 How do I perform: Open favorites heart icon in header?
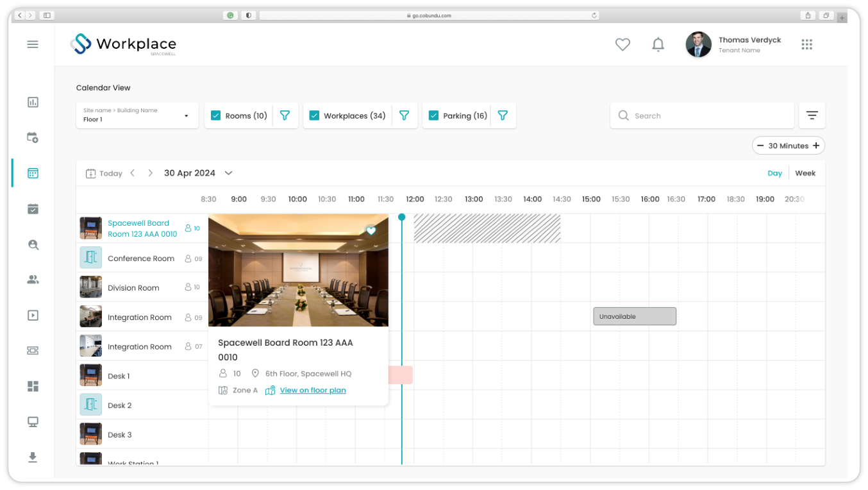click(x=622, y=44)
